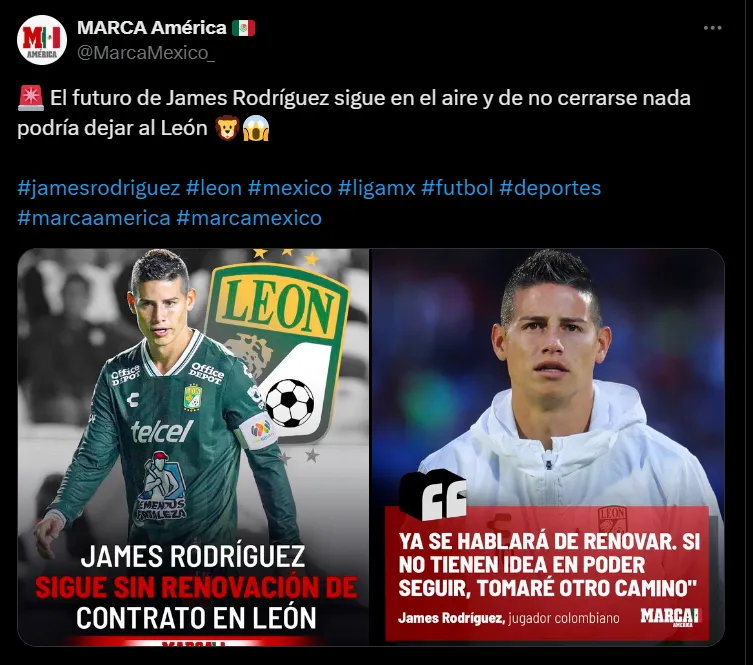The height and width of the screenshot is (665, 753).
Task: Click the red siren emoji in tweet
Action: coord(31,98)
